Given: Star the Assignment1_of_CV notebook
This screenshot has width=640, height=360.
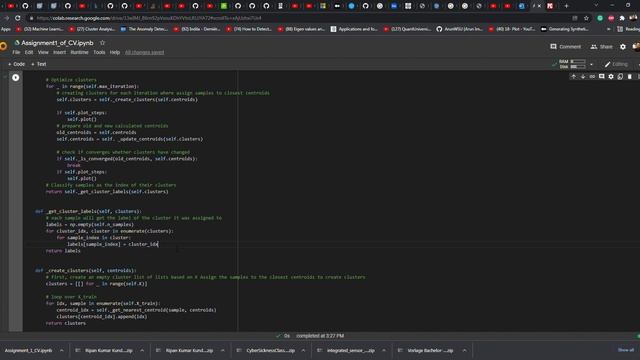Looking at the screenshot, I should pos(102,42).
